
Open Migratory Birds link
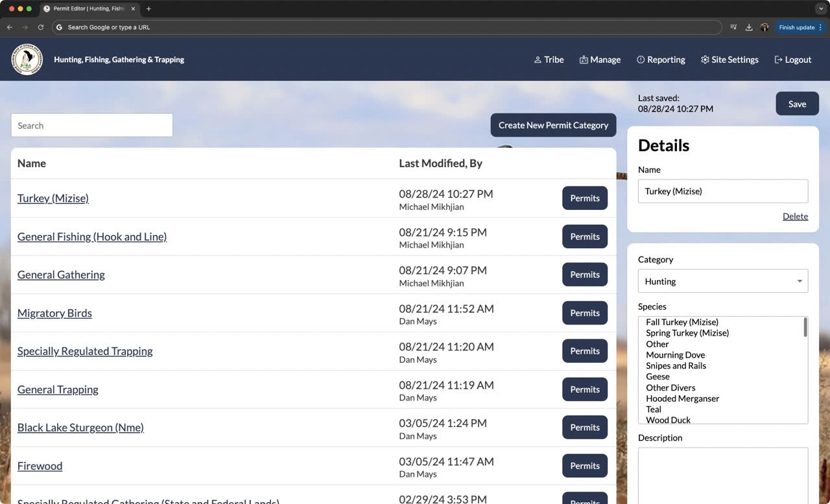[54, 313]
